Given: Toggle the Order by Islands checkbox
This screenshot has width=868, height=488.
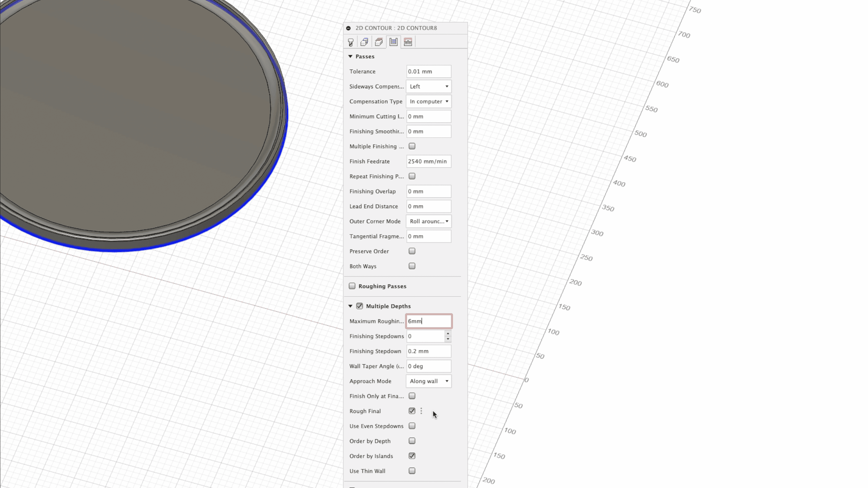Looking at the screenshot, I should point(412,456).
